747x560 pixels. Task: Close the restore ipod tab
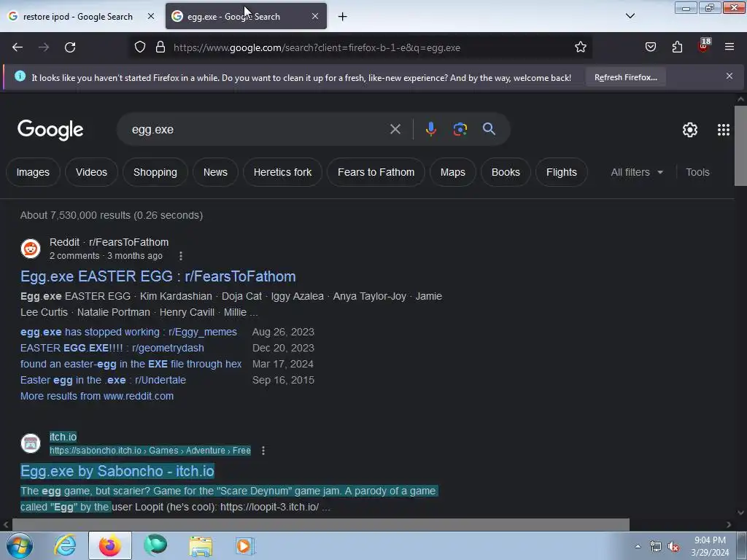tap(151, 16)
